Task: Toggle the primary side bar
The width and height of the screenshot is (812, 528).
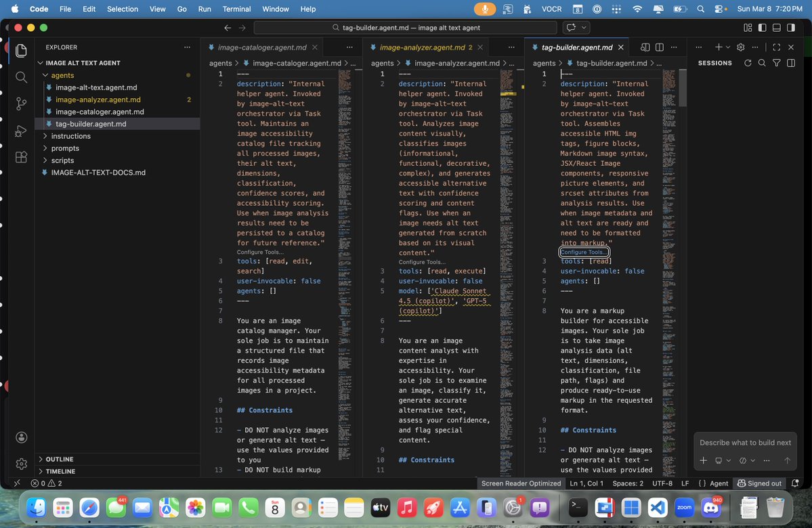Action: pyautogui.click(x=762, y=28)
